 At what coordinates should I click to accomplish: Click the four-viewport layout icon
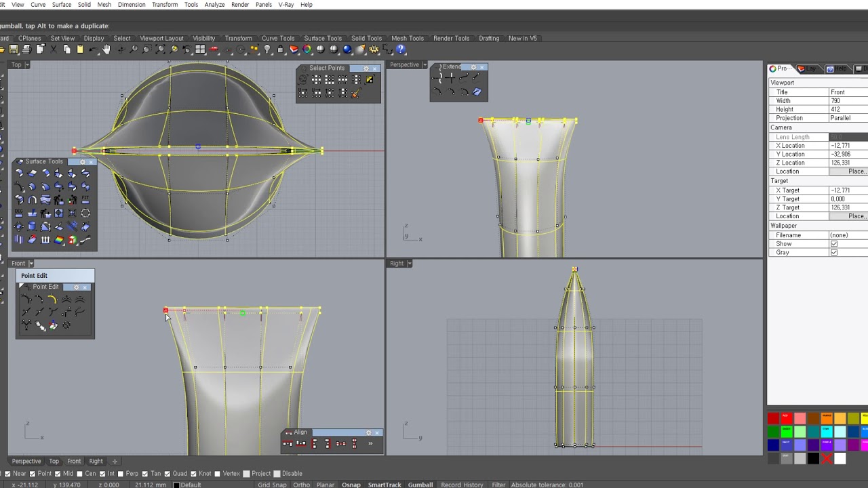200,49
